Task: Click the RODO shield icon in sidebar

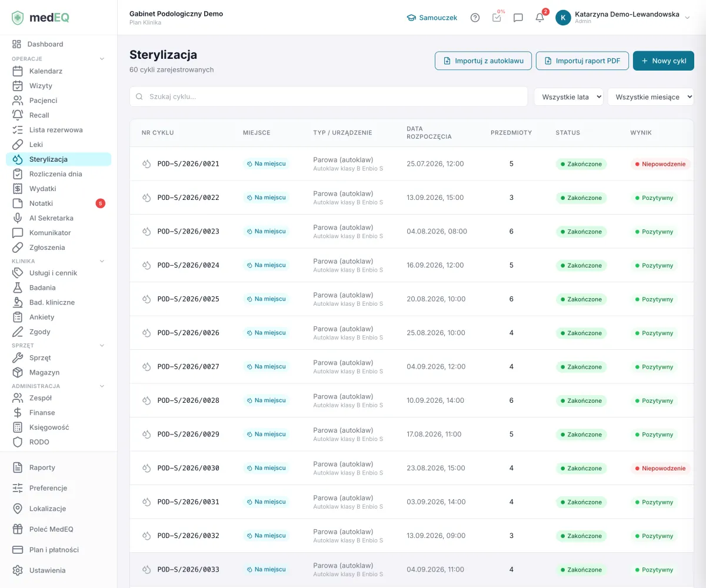Action: [18, 442]
